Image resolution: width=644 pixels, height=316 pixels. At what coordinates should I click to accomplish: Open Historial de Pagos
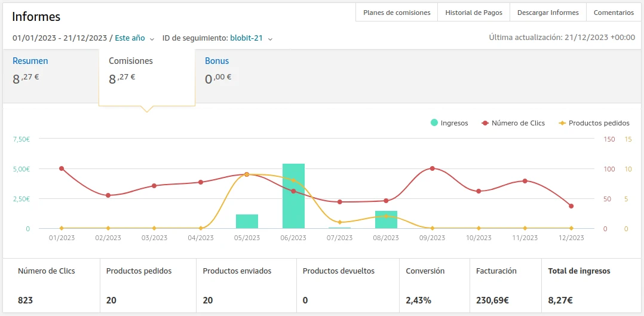coord(474,13)
